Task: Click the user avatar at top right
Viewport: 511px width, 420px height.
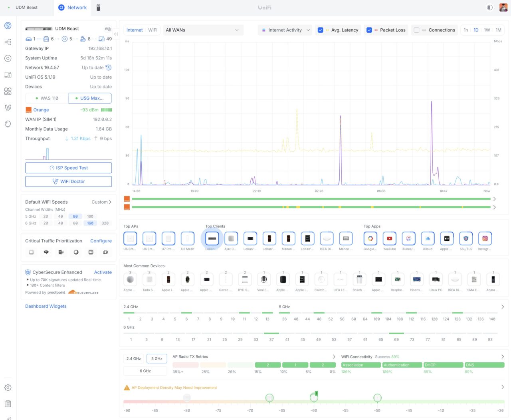Action: pos(503,8)
